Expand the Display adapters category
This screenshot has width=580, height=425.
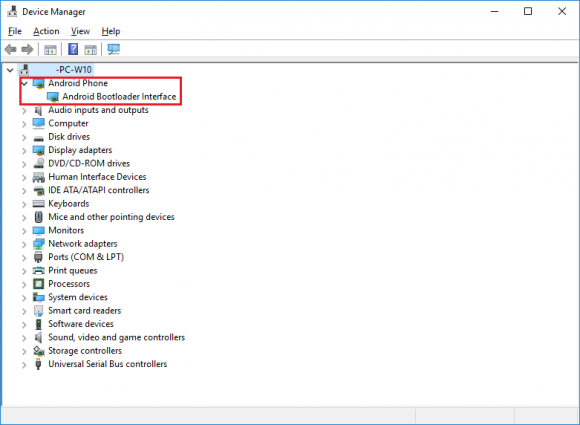(x=24, y=151)
